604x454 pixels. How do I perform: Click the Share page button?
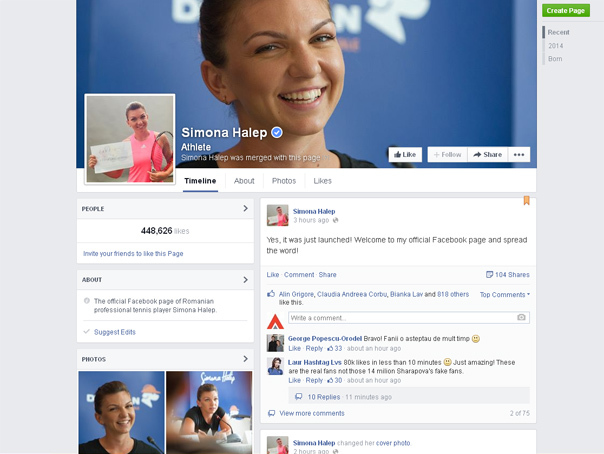(x=488, y=154)
